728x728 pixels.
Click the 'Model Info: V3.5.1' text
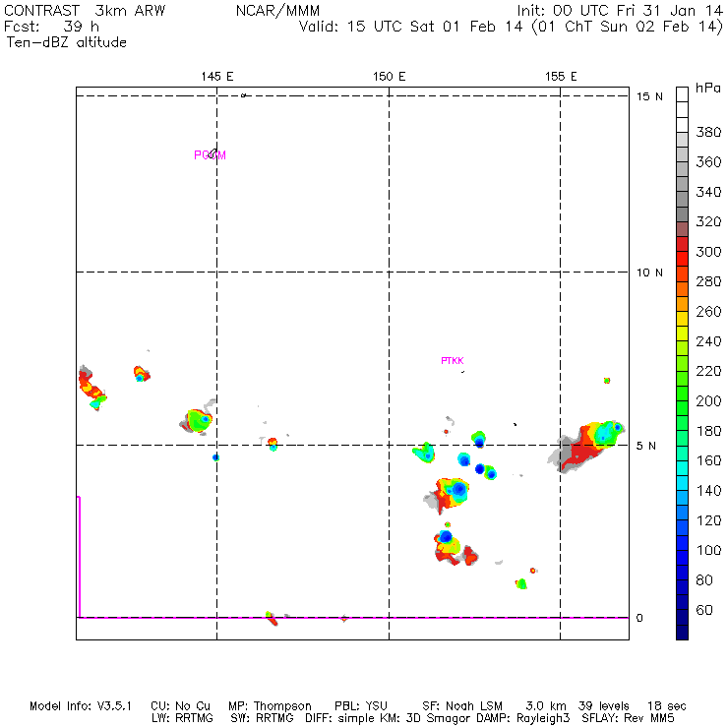point(81,705)
